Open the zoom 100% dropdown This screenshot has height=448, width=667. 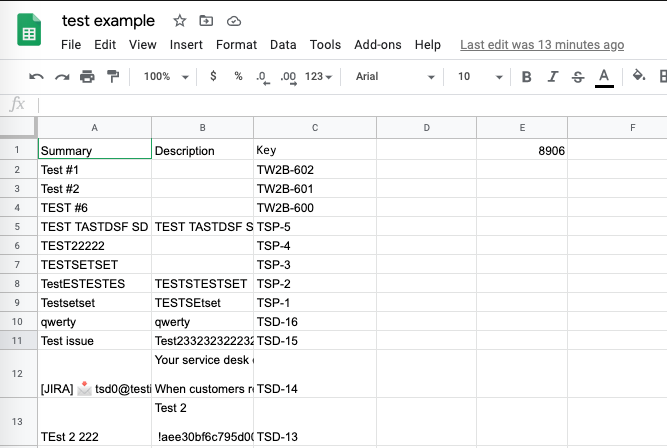click(166, 77)
